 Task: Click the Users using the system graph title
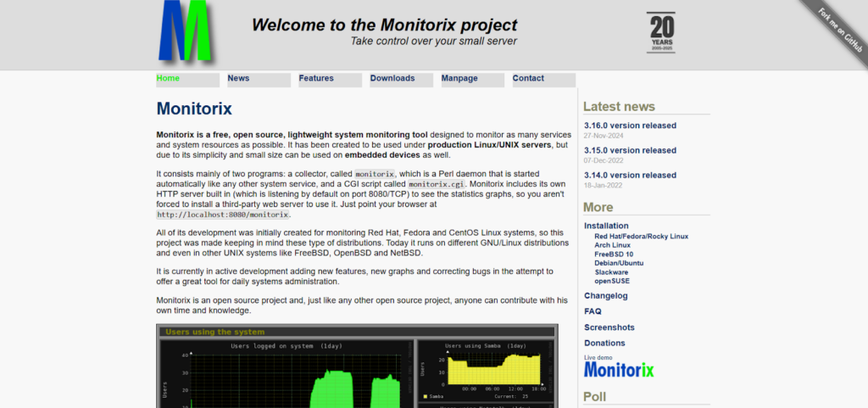pyautogui.click(x=214, y=333)
